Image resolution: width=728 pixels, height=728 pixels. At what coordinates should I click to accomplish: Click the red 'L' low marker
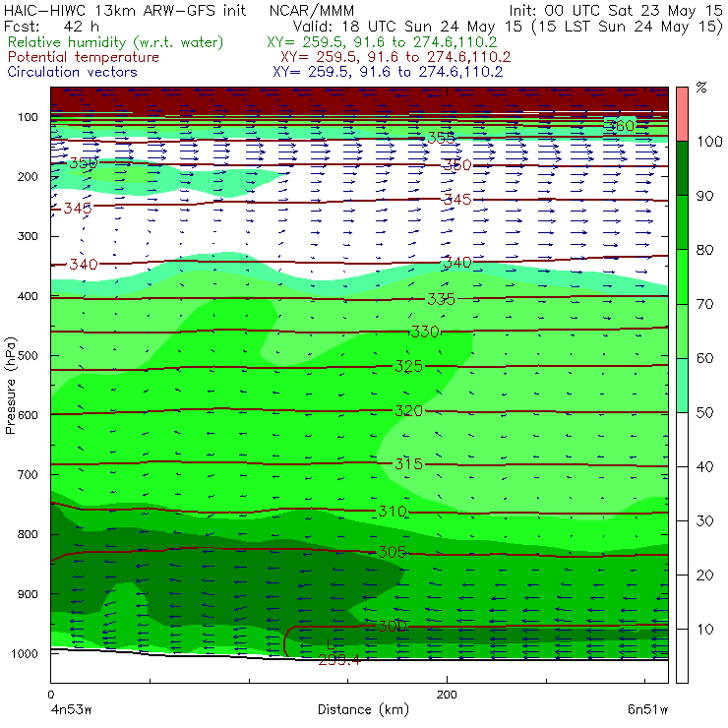[x=331, y=644]
